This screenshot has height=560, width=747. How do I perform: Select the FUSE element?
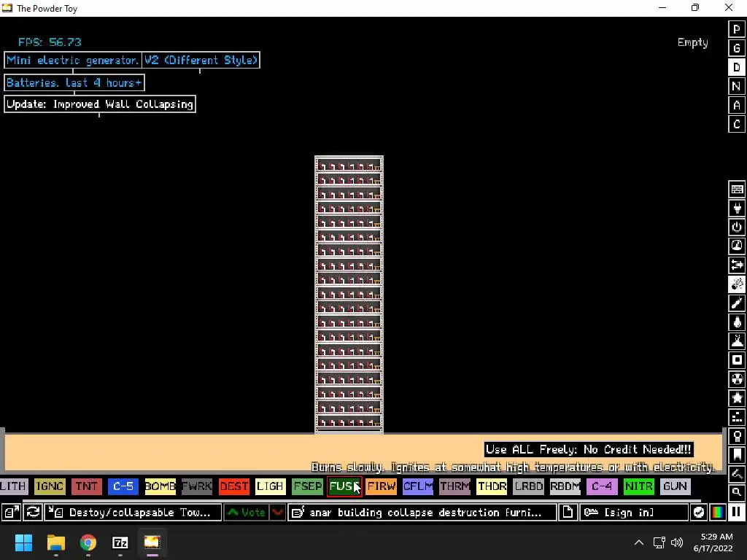(344, 486)
